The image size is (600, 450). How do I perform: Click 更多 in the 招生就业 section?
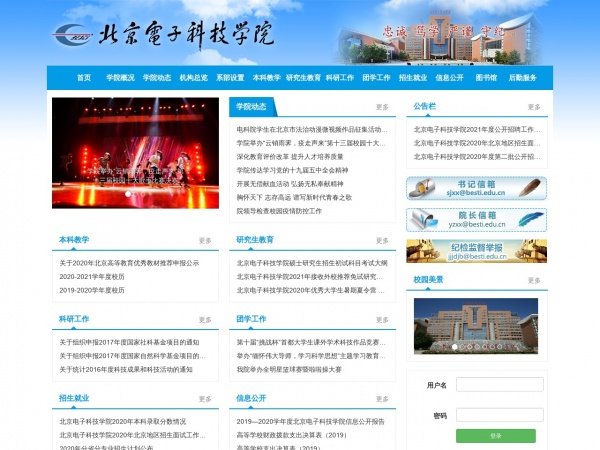click(205, 399)
